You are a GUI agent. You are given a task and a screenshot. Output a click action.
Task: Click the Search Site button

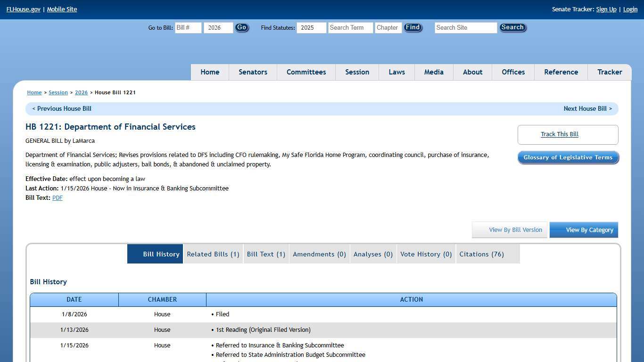512,28
